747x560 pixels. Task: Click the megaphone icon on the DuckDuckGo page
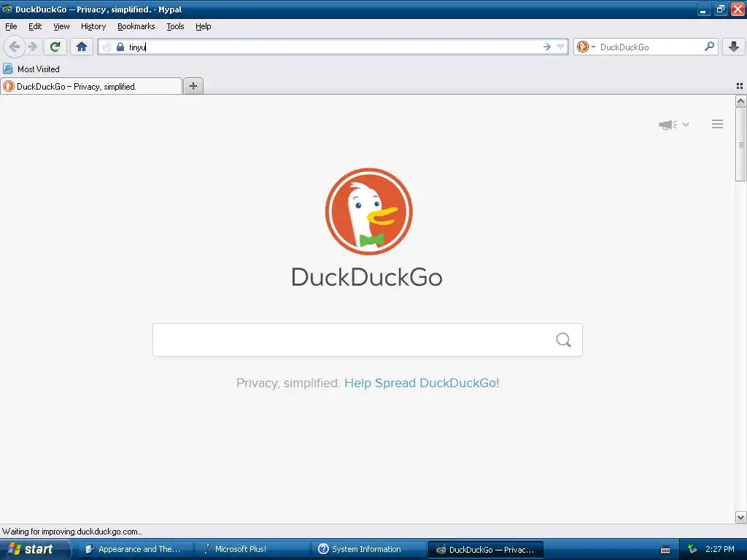tap(667, 125)
